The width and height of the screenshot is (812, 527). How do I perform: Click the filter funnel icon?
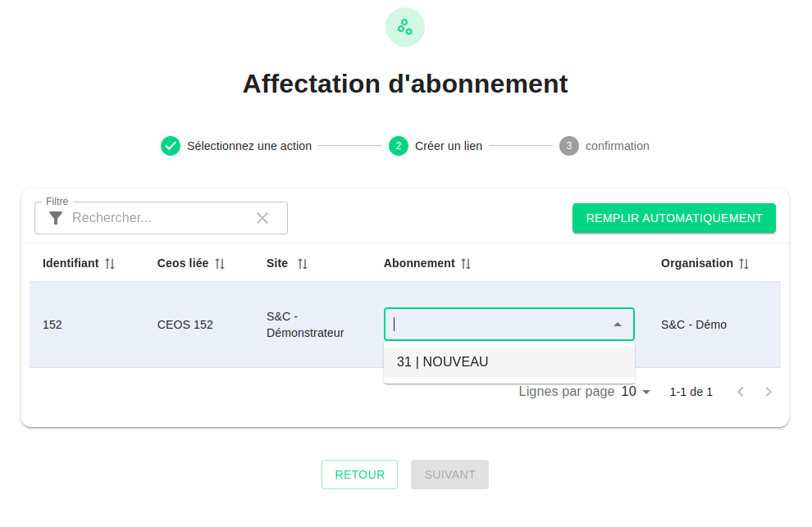(56, 218)
